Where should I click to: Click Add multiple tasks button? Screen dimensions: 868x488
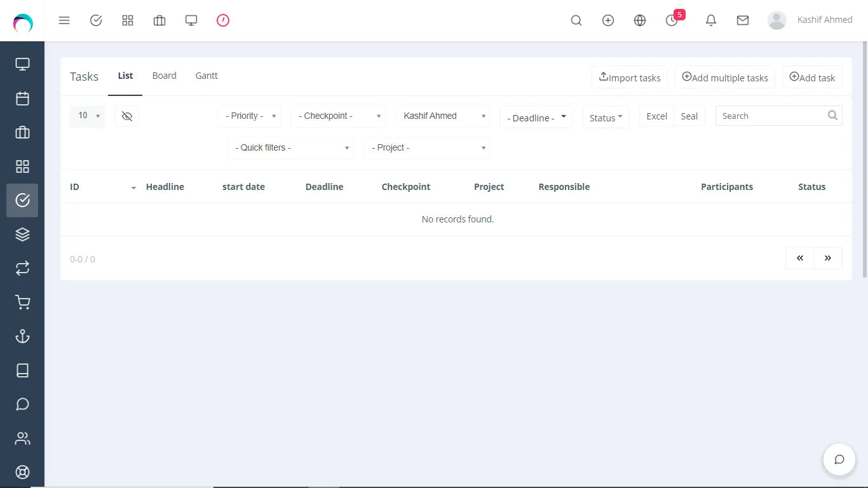coord(725,78)
